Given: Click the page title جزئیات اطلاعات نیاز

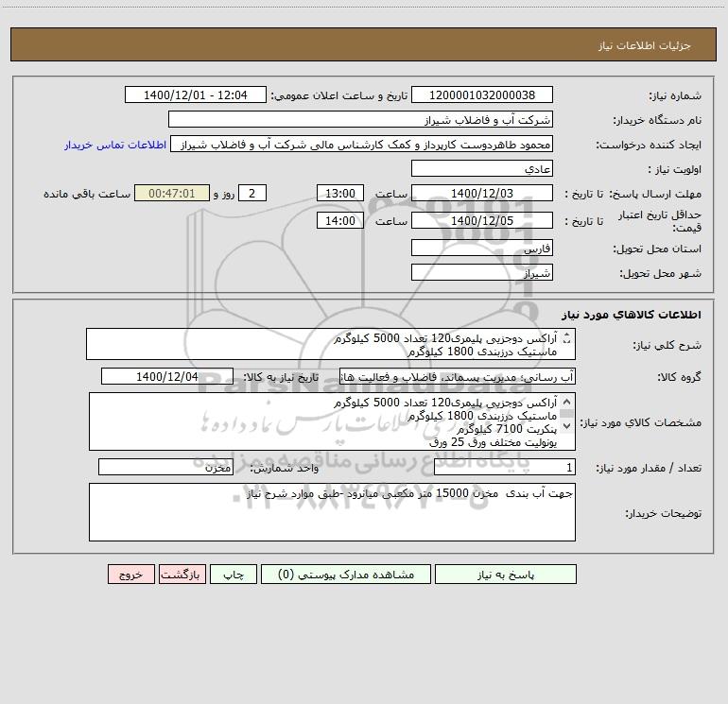Looking at the screenshot, I should tap(645, 45).
